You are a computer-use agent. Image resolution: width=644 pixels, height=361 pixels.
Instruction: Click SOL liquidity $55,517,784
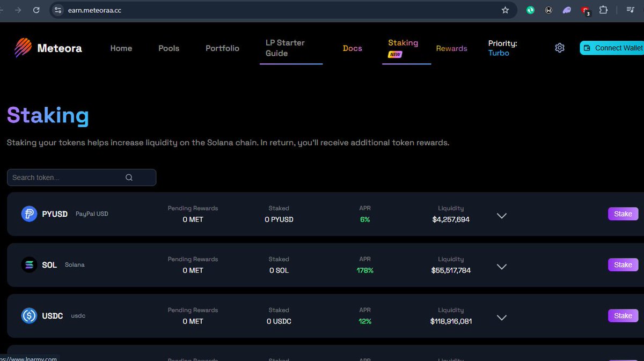(451, 270)
